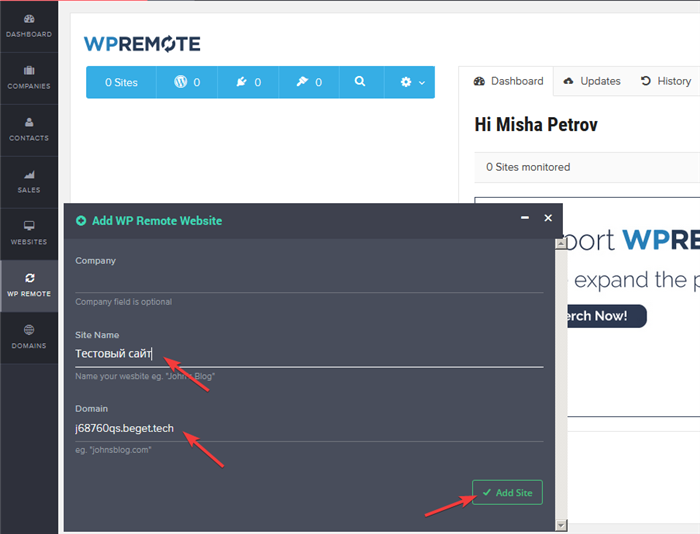Switch to the History tab

click(x=666, y=81)
